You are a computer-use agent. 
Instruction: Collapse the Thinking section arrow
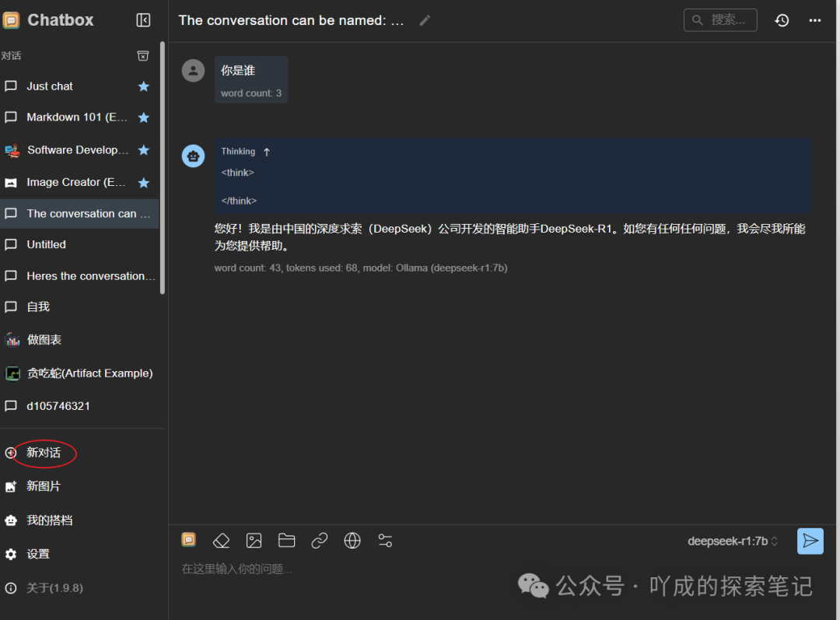(267, 152)
